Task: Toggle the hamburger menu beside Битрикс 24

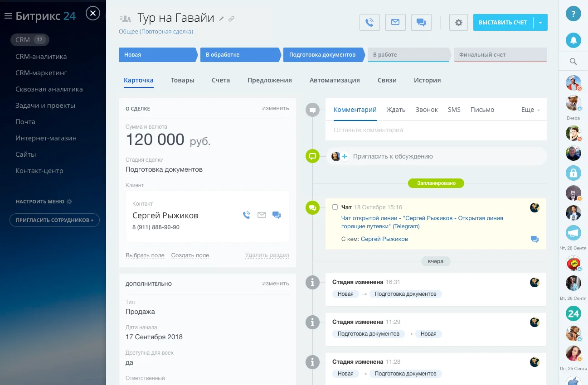Action: point(8,16)
